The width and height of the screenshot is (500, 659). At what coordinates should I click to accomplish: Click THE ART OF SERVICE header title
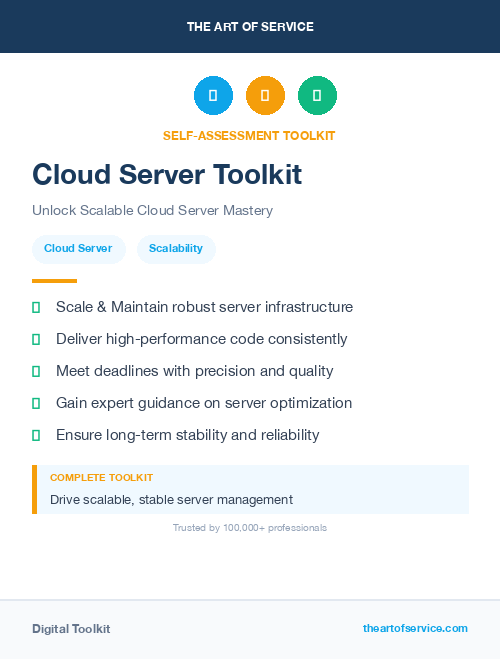[250, 27]
